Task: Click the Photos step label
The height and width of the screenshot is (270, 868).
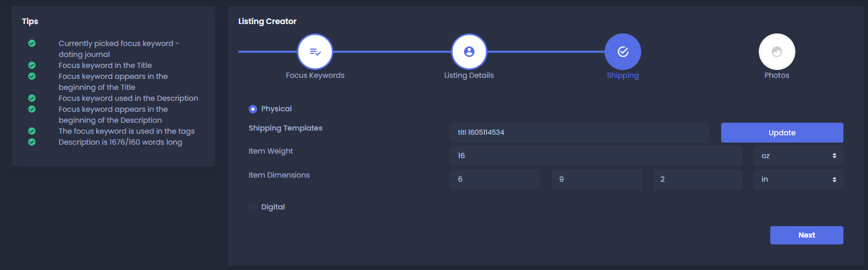Action: 777,75
